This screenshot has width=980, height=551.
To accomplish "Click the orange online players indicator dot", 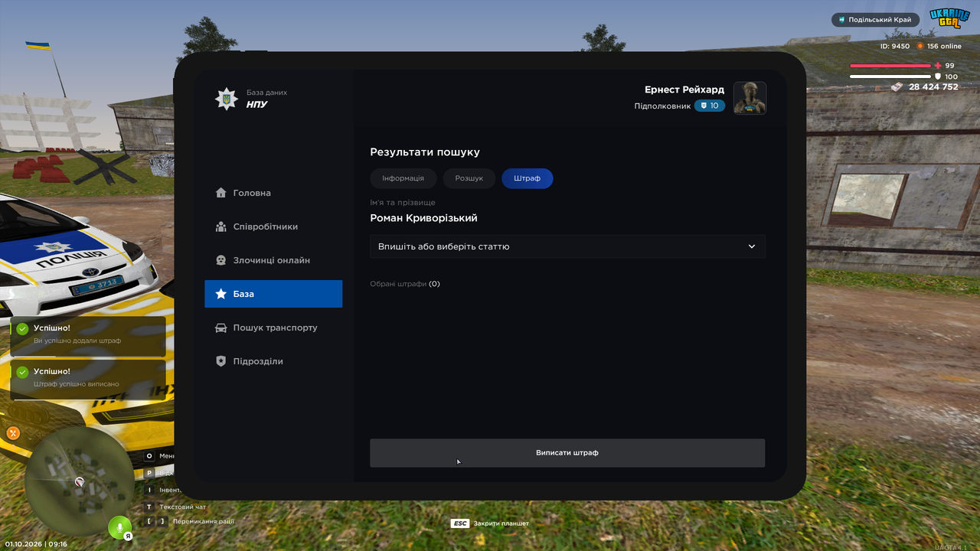I will [920, 47].
